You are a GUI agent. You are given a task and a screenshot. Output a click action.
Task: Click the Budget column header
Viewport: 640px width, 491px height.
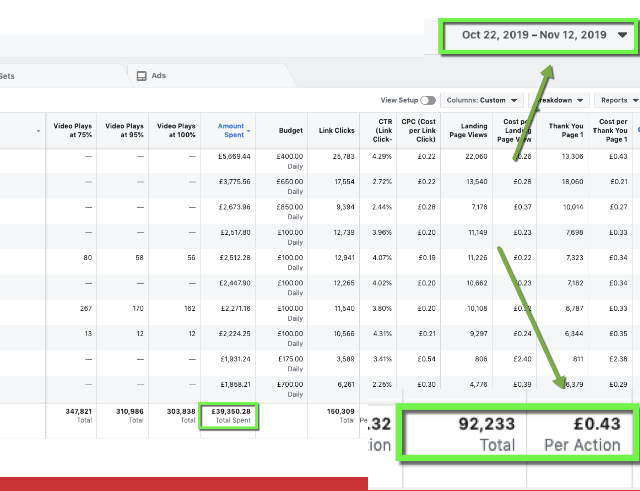tap(291, 131)
